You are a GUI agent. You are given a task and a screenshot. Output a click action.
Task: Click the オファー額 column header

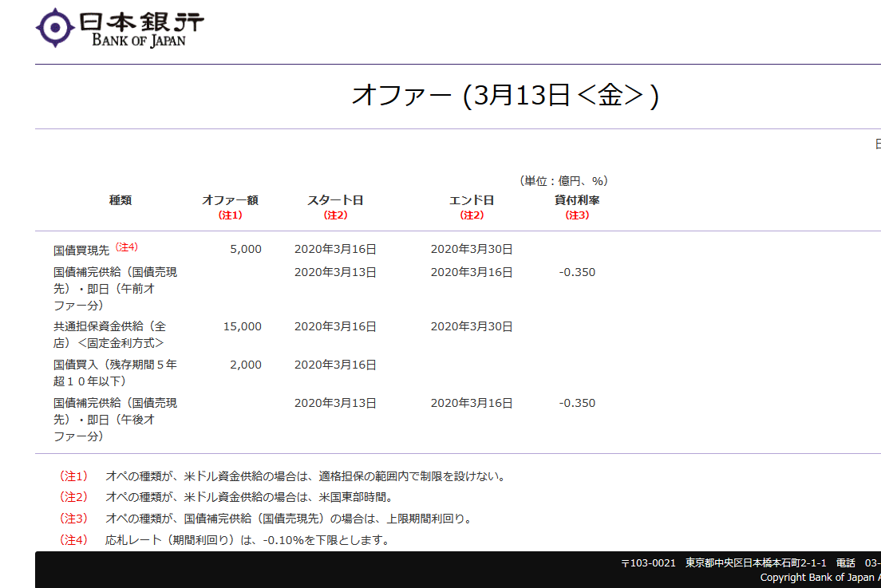pyautogui.click(x=231, y=200)
